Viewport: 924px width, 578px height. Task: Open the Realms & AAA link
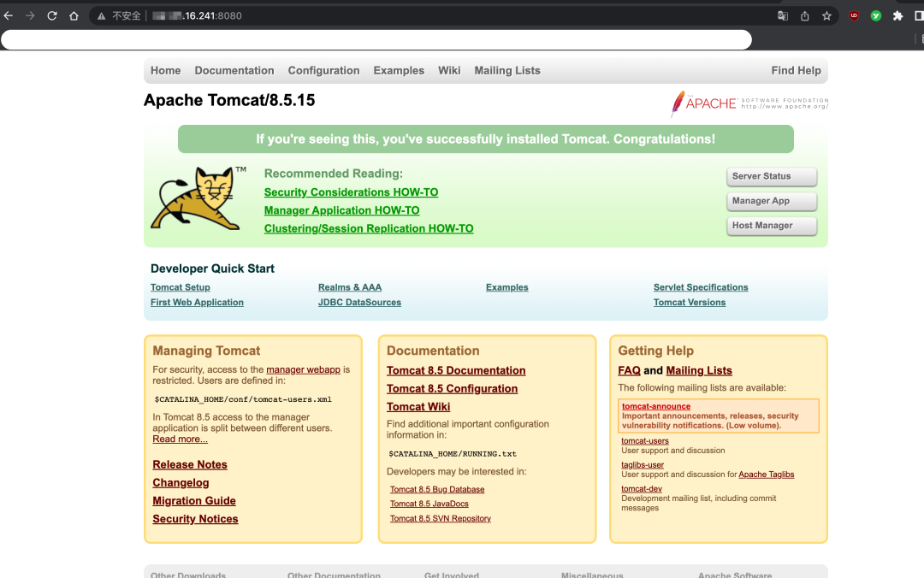[x=350, y=287]
